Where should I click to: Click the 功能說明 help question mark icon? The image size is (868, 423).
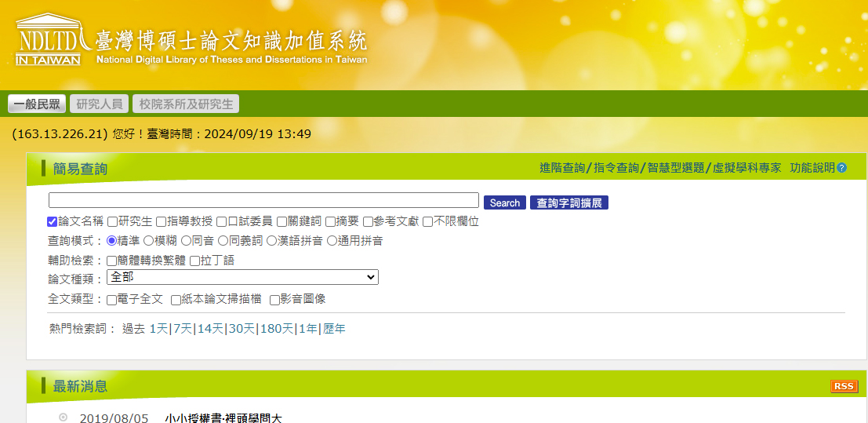841,168
